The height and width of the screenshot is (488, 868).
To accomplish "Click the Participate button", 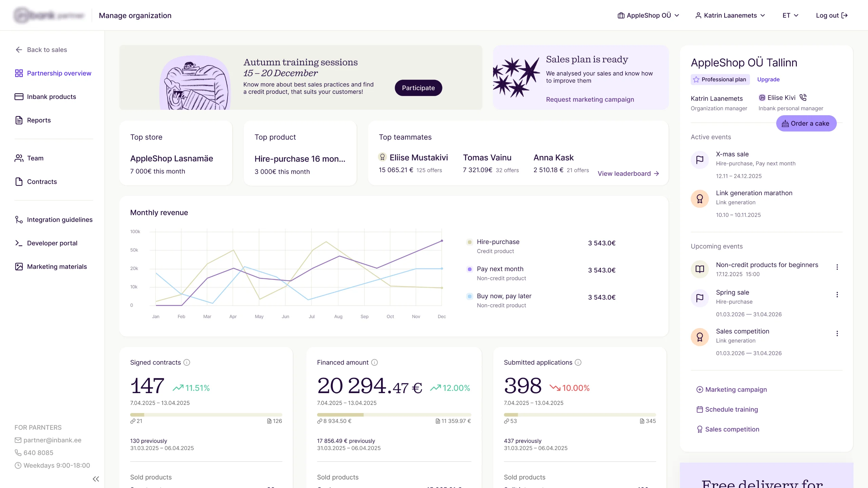I will (x=418, y=88).
